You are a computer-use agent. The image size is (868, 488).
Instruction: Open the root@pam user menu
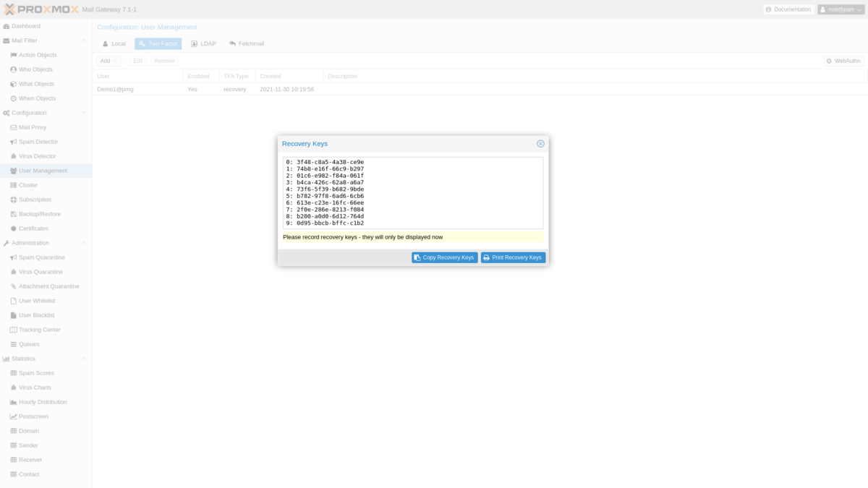pyautogui.click(x=841, y=9)
